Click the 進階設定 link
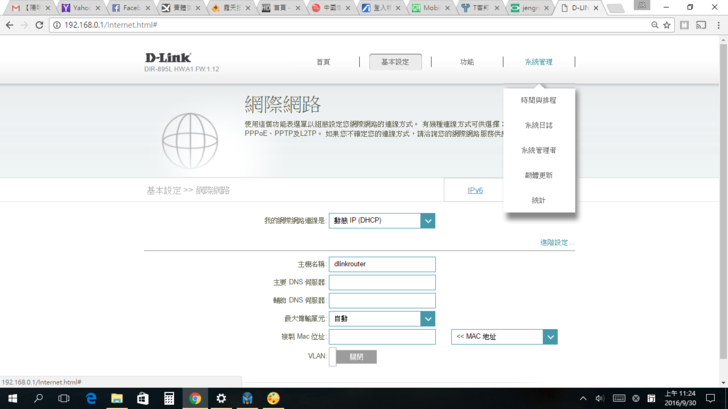The height and width of the screenshot is (409, 728). pyautogui.click(x=553, y=243)
